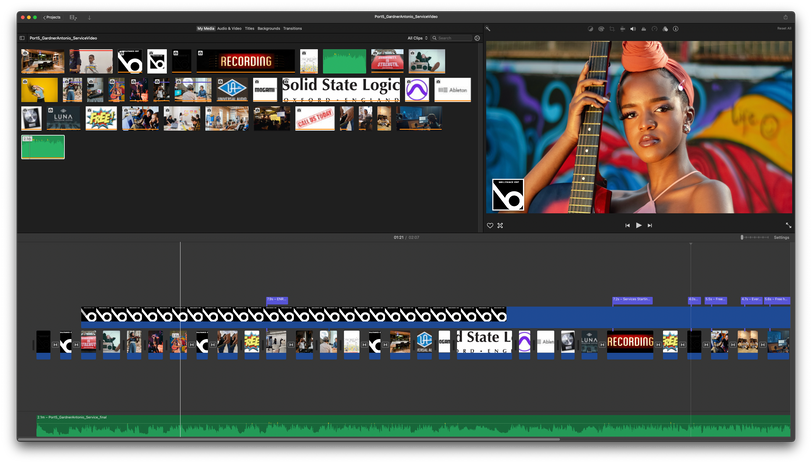Viewport: 811px width, 464px height.
Task: Select the RECORDING banner thumbnail in media browser
Action: (246, 61)
